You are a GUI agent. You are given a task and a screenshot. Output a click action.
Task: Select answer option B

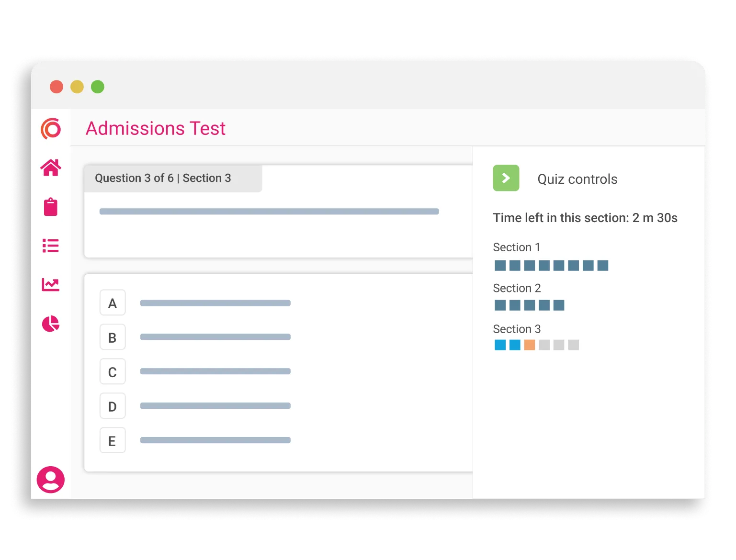coord(113,337)
